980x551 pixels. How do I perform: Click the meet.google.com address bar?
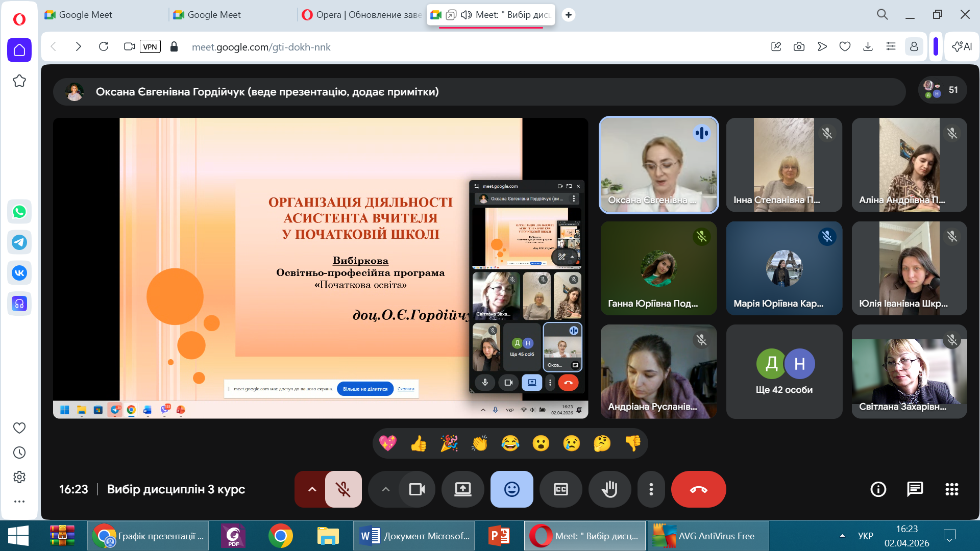coord(261,47)
